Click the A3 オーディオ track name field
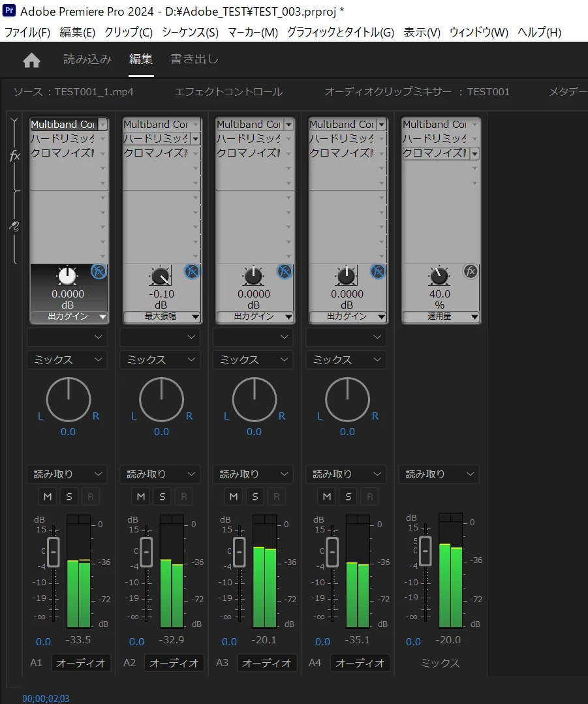 tap(267, 663)
